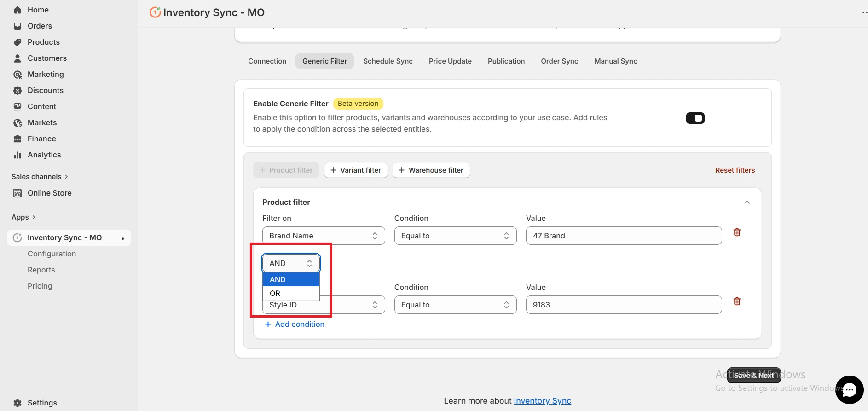Select the Generic Filter tab
The height and width of the screenshot is (411, 868).
[x=324, y=61]
